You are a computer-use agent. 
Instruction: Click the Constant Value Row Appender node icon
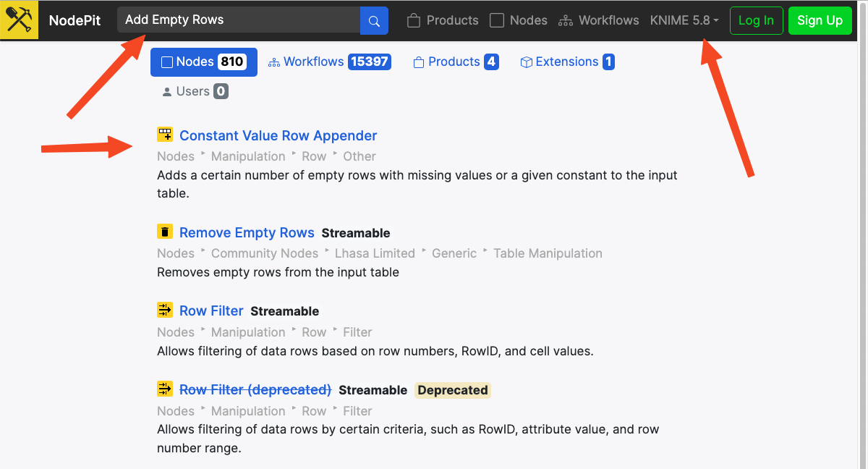tap(165, 135)
